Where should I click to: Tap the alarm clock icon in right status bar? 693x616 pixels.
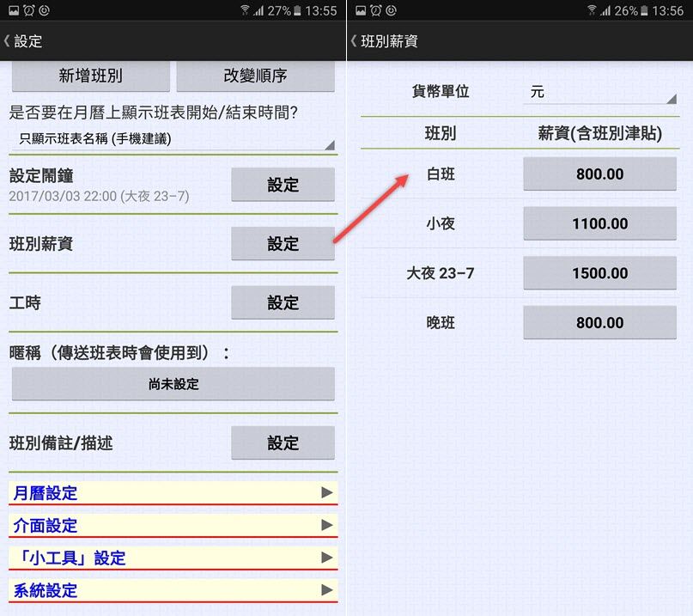coord(375,10)
